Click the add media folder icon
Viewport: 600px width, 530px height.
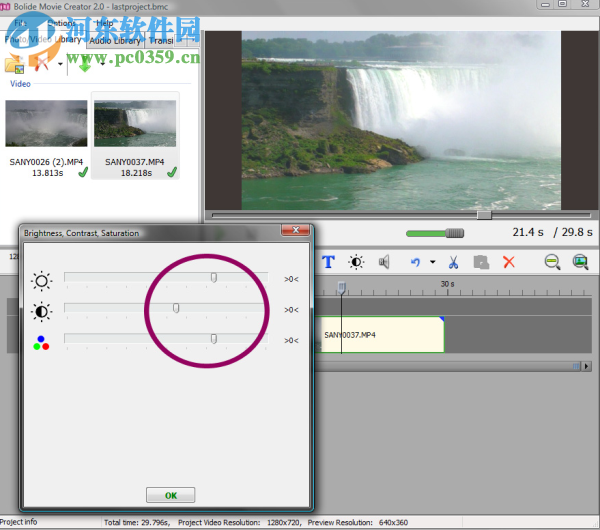[x=15, y=64]
